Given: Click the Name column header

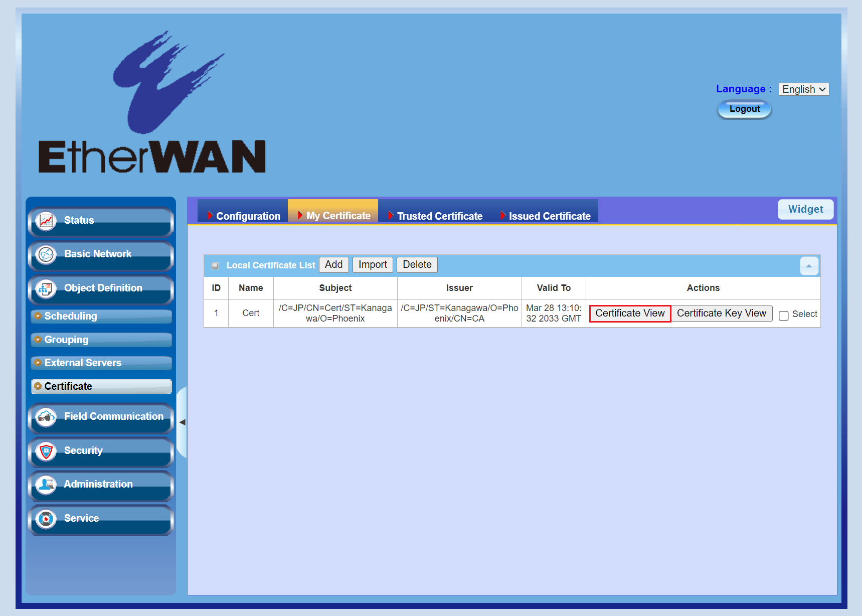Looking at the screenshot, I should click(251, 288).
